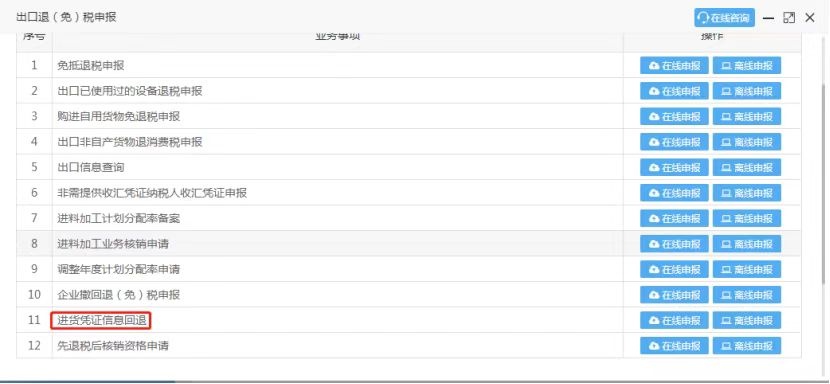The width and height of the screenshot is (830, 384).
Task: Click 在线申报 for 调整年度计划分配率申请
Action: tap(674, 269)
